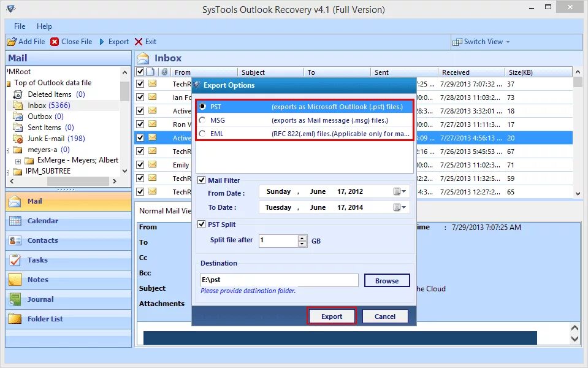Screen dimensions: 588x368
Task: Uncheck the Ian row checkbox
Action: (x=140, y=97)
